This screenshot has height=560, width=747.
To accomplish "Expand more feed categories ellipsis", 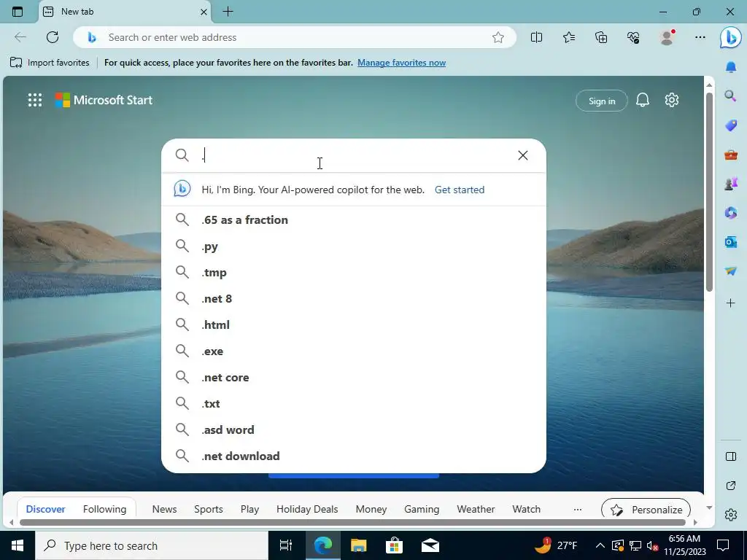I will pos(578,510).
